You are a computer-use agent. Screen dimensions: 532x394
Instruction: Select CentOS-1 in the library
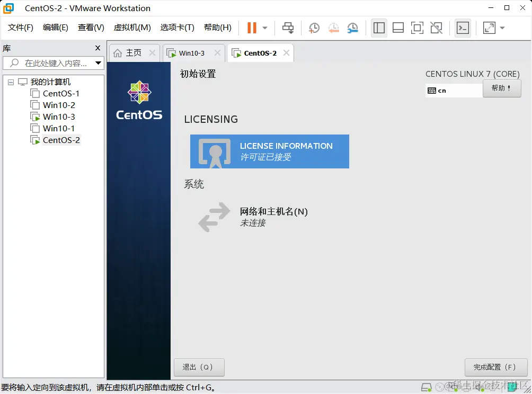(x=61, y=93)
